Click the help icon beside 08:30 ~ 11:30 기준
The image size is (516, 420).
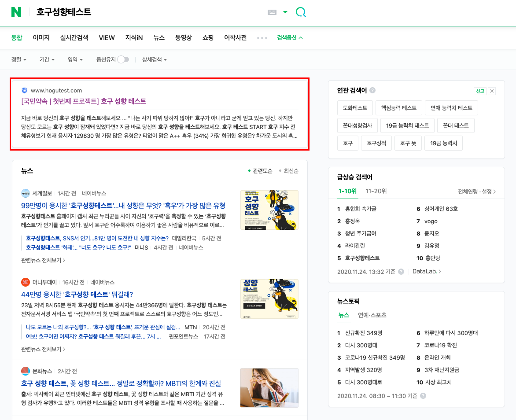(x=423, y=396)
